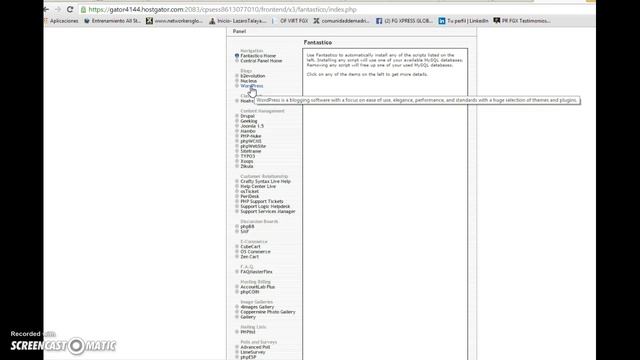This screenshot has width=640, height=360.
Task: Open the Inicio- LazaroTalaya bookmark
Action: pos(238,21)
